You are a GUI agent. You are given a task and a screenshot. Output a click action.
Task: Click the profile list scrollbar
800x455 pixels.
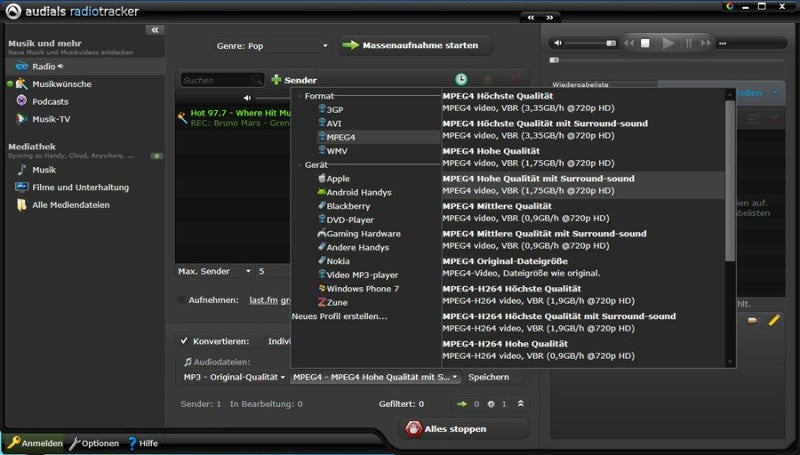point(730,181)
